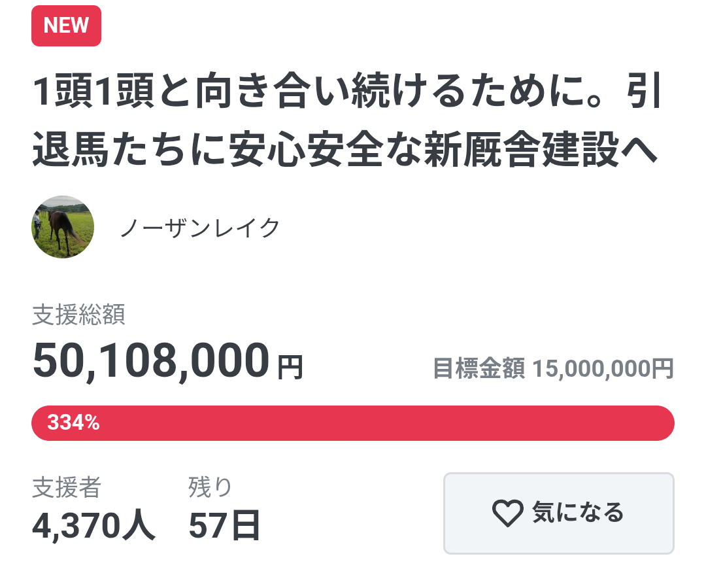Click the middle of the red progress bar

(353, 423)
